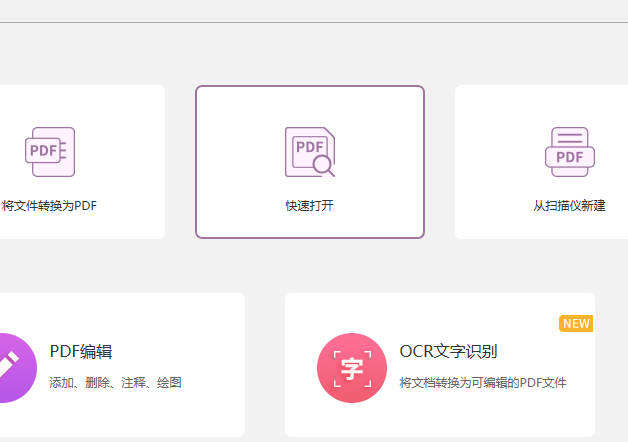This screenshot has width=628, height=442.
Task: Click the Convert files to PDF icon
Action: click(x=50, y=152)
